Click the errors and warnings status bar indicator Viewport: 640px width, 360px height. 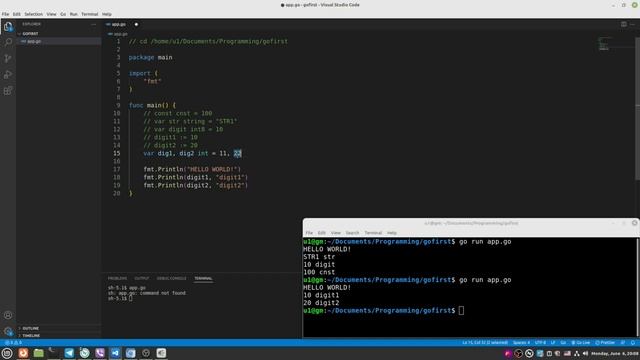tap(13, 342)
